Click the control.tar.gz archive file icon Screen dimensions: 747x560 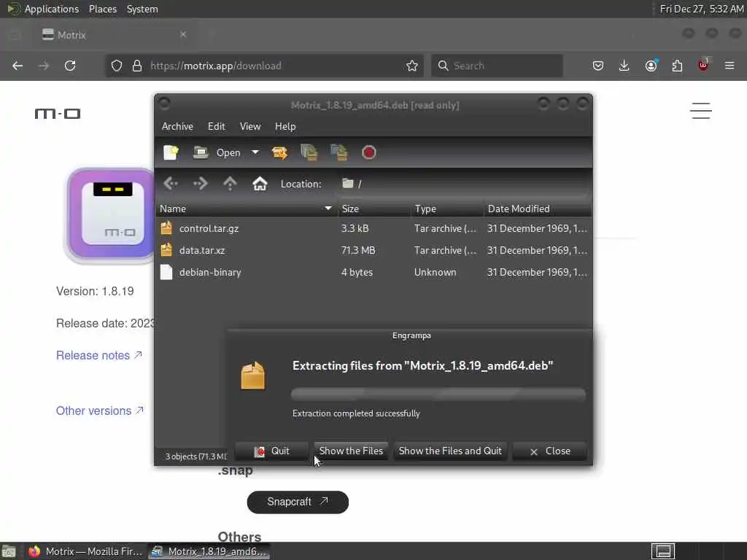(x=166, y=228)
